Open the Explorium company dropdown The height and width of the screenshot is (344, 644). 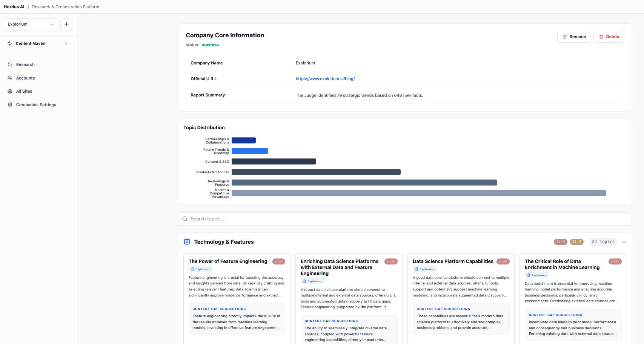click(x=31, y=24)
